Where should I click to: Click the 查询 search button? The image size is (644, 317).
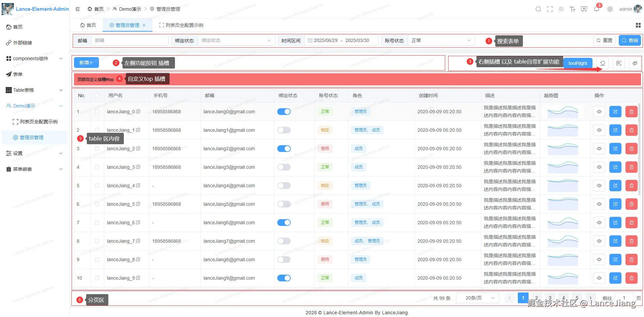click(630, 40)
